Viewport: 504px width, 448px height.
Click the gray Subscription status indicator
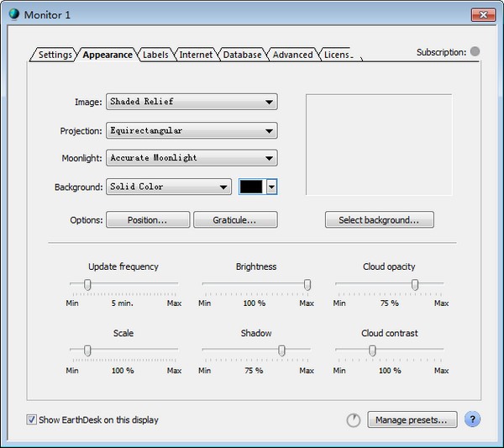click(x=475, y=52)
